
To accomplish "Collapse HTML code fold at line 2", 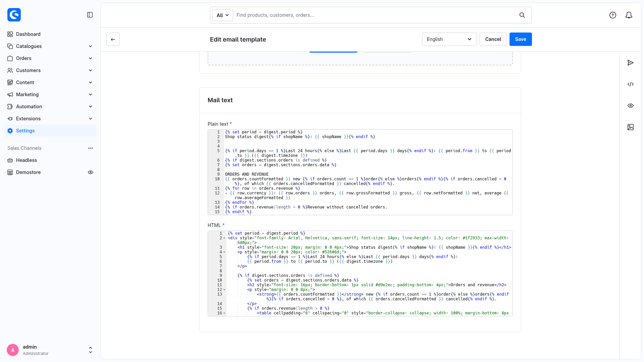I will click(x=224, y=238).
